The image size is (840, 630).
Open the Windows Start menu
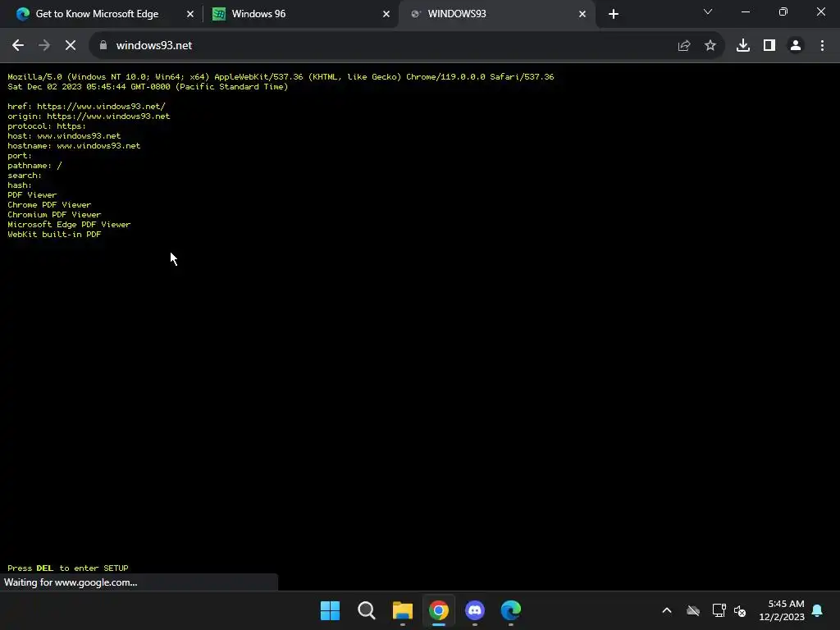(330, 610)
